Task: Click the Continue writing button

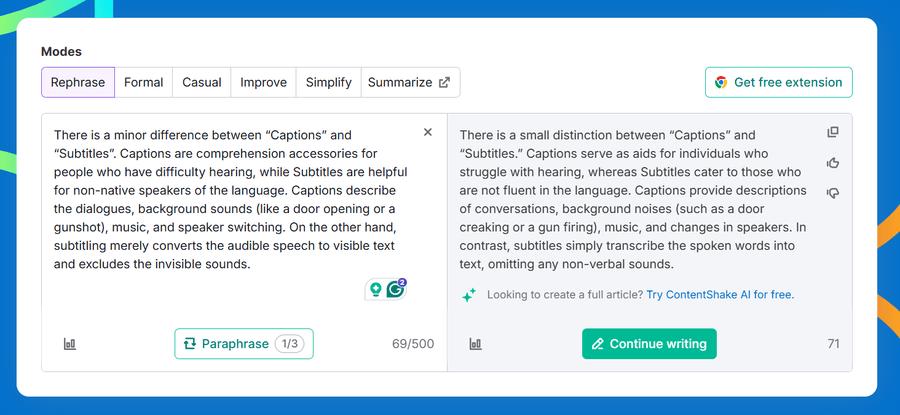Action: pyautogui.click(x=649, y=344)
